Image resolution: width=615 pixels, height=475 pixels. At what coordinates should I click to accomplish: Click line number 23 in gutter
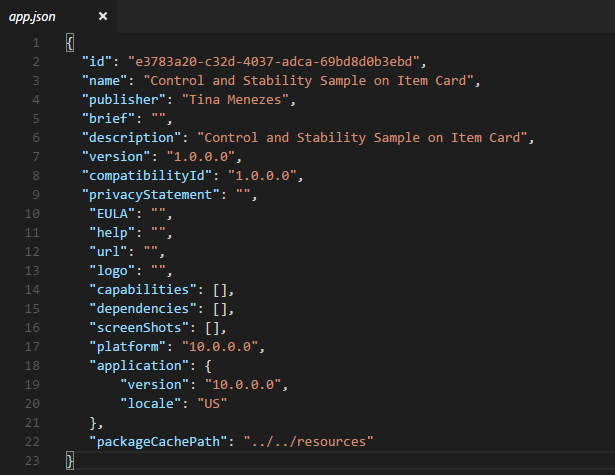(x=32, y=460)
